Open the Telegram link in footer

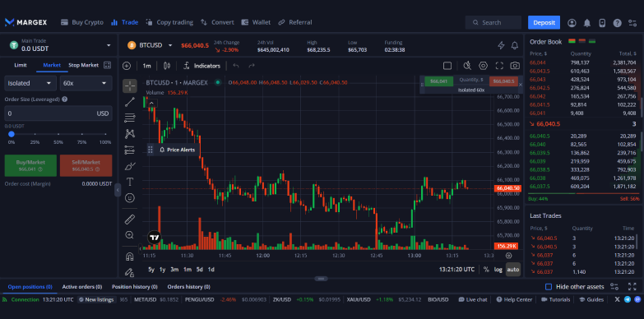pyautogui.click(x=628, y=299)
